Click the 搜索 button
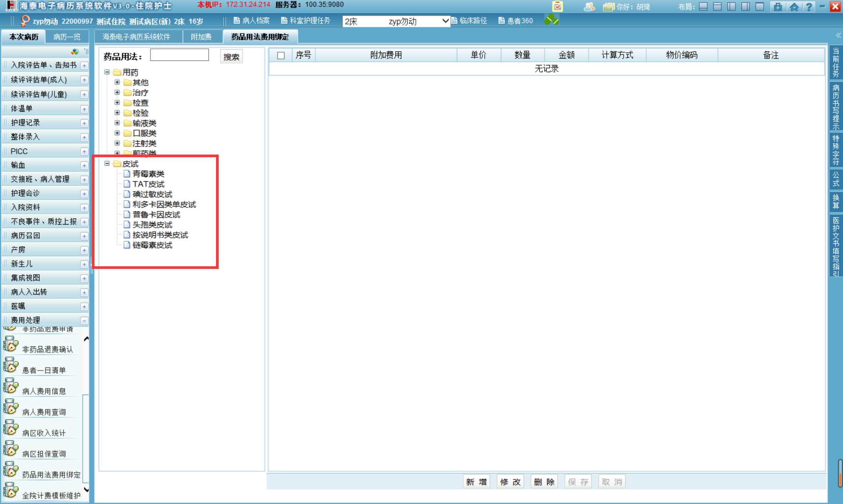This screenshot has height=504, width=843. pyautogui.click(x=231, y=57)
